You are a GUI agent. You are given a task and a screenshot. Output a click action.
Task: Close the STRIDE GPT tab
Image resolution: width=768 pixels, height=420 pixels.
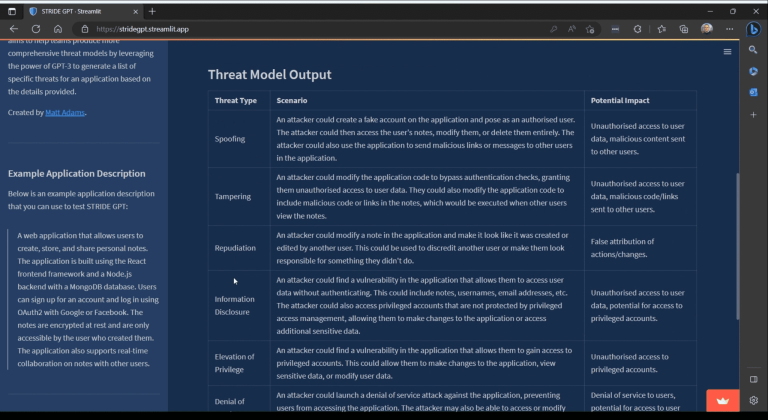pos(136,11)
